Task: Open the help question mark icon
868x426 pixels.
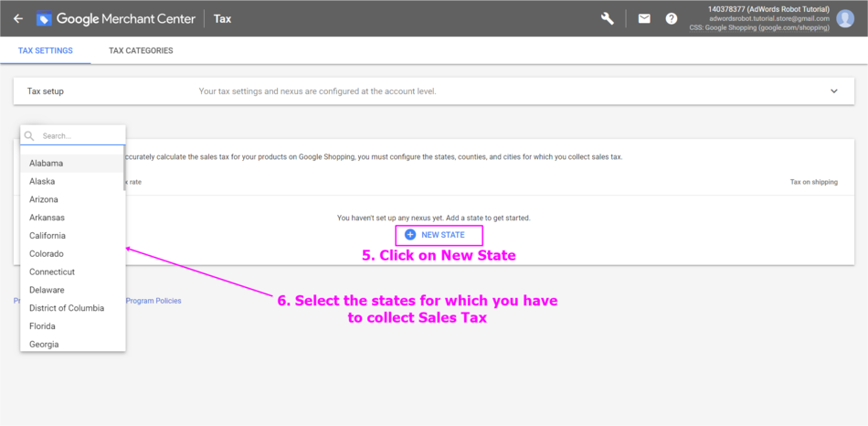Action: [x=672, y=19]
